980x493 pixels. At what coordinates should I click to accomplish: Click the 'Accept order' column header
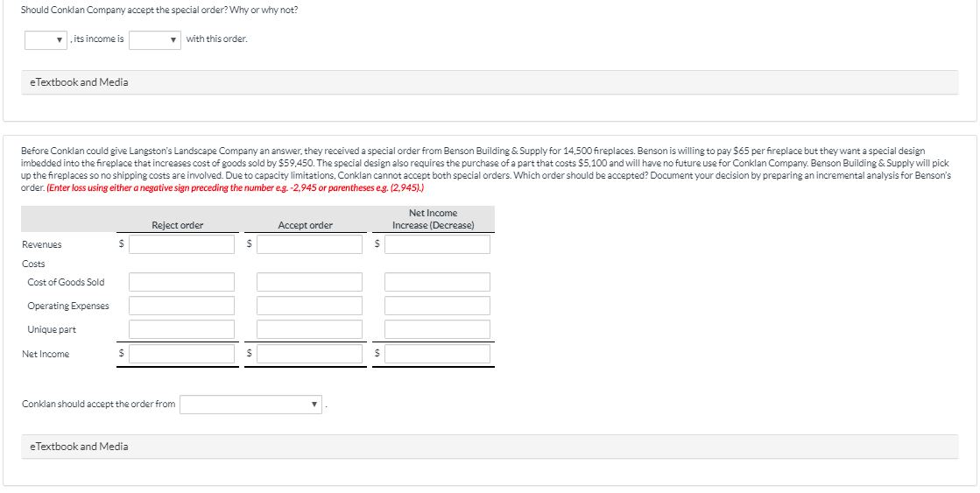[x=305, y=226]
